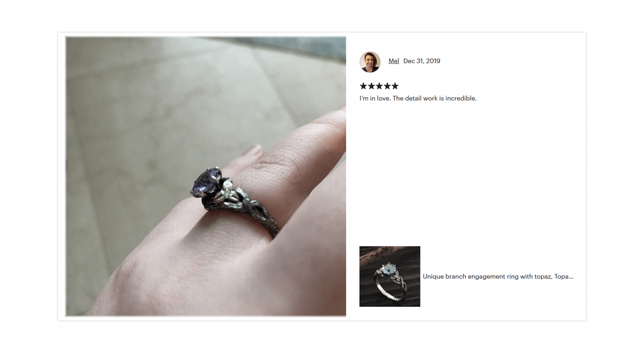The image size is (644, 353).
Task: Click the fourth rating star
Action: [387, 86]
